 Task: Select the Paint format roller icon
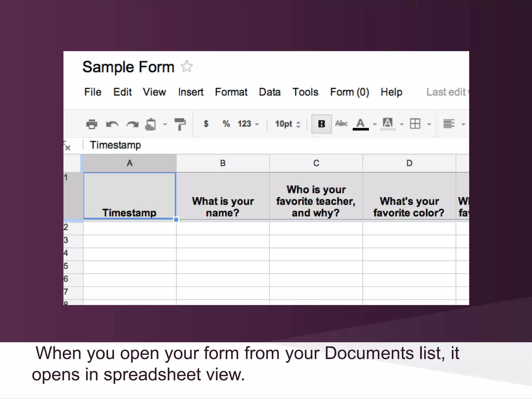point(180,124)
